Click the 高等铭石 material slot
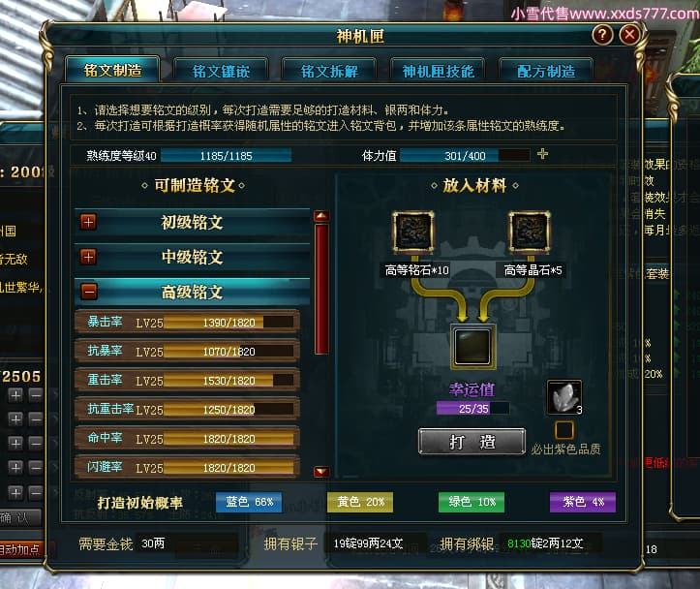 coord(413,232)
